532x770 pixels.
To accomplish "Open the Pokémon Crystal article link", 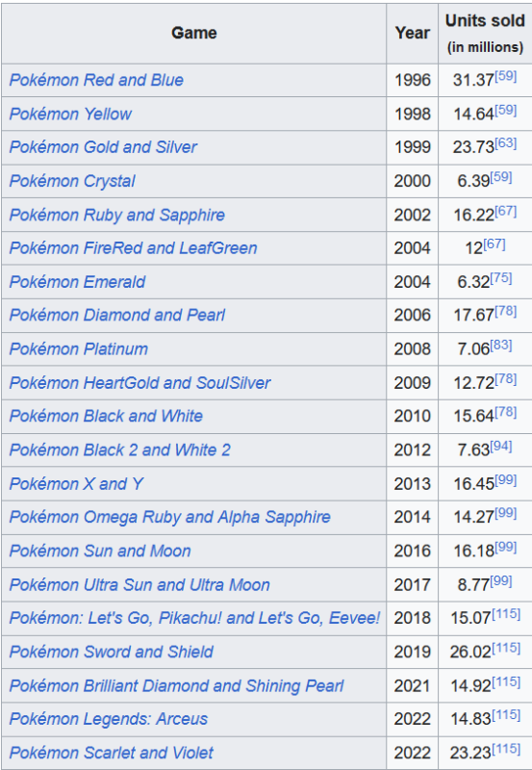I will click(72, 181).
